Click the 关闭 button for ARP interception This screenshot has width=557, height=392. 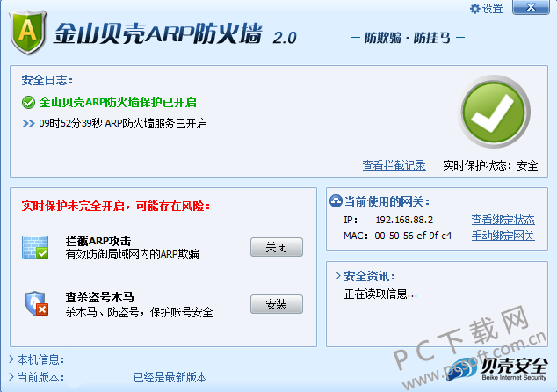[x=277, y=247]
